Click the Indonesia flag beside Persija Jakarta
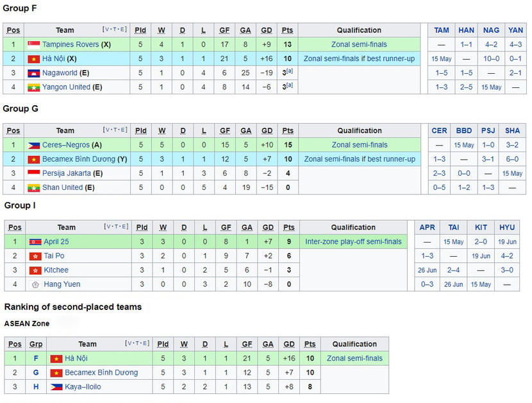Viewport: 532px width, 403px height. [x=33, y=173]
